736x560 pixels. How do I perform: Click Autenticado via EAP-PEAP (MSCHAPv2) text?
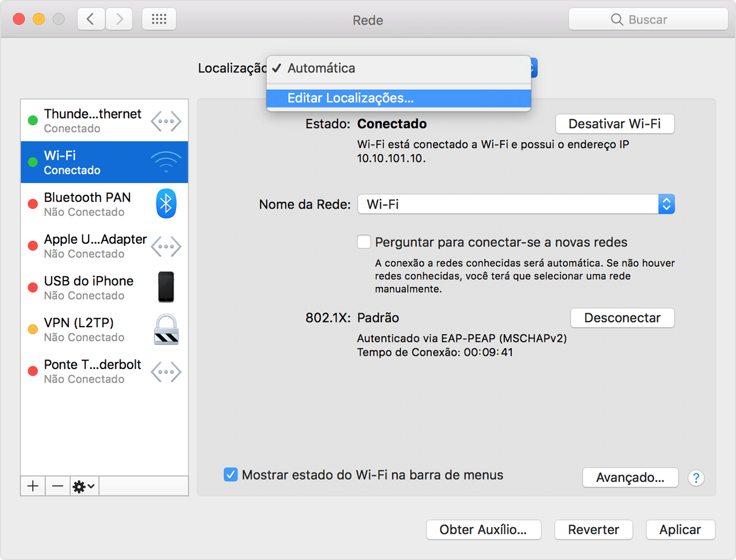[462, 338]
